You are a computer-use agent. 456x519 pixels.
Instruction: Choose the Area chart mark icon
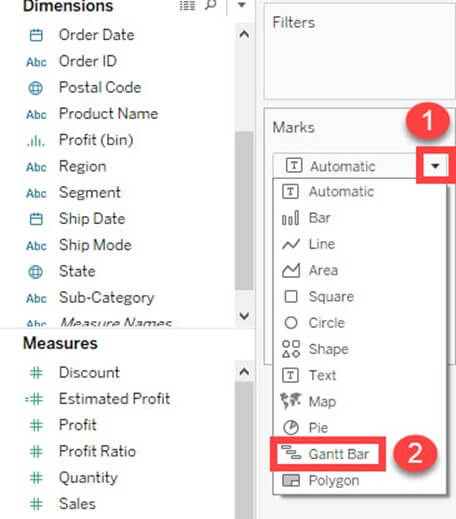291,270
